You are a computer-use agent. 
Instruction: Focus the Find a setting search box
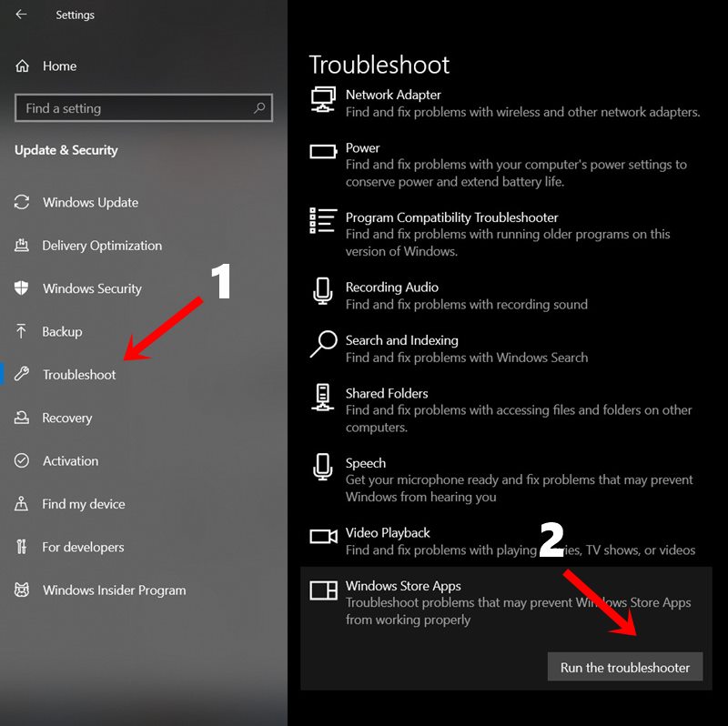click(x=144, y=108)
